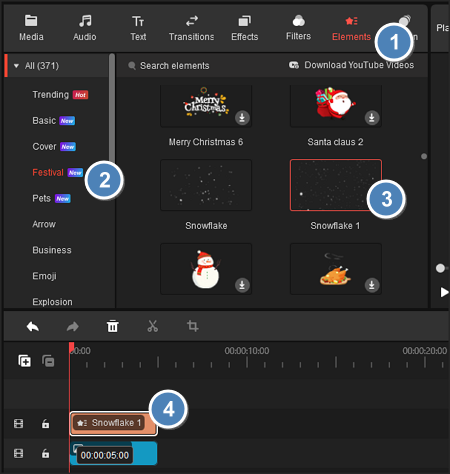Select the Snowflake element thumbnail
Image resolution: width=450 pixels, height=474 pixels.
pos(206,185)
